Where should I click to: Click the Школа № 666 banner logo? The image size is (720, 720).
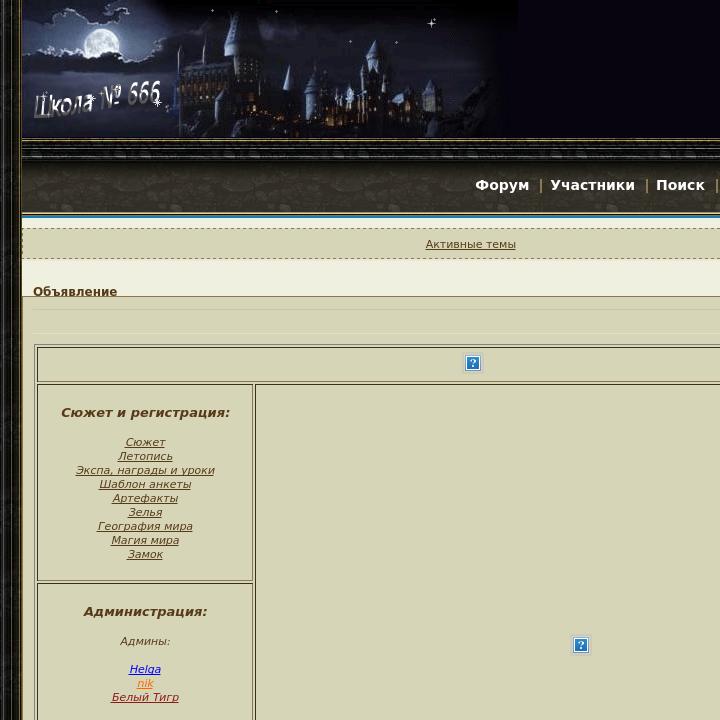[98, 99]
